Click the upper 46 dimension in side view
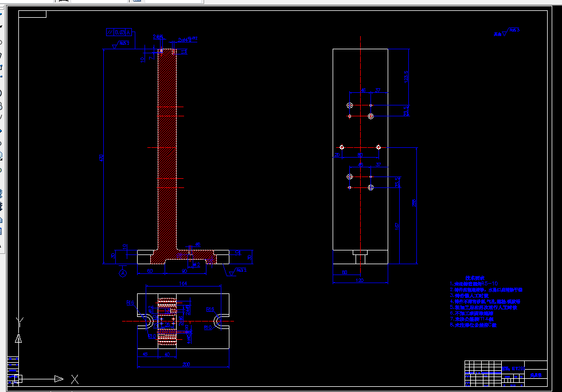 point(363,91)
